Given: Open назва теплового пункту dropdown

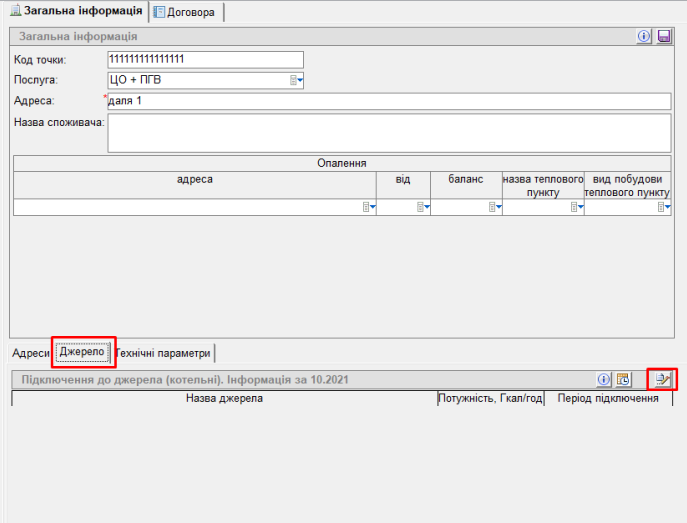Looking at the screenshot, I should (x=577, y=207).
